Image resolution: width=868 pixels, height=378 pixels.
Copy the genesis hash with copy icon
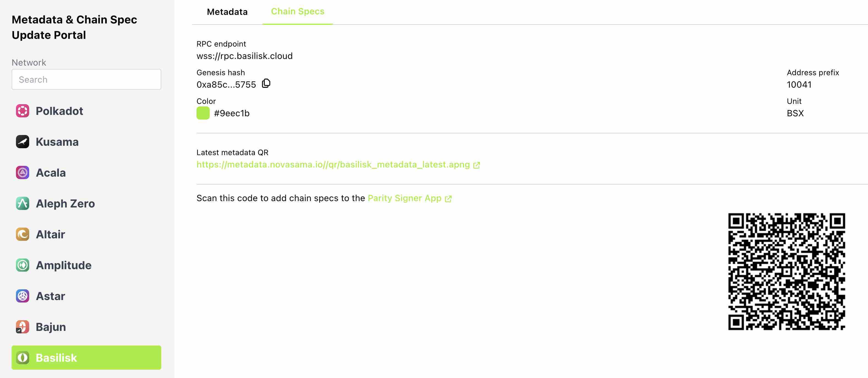[266, 83]
